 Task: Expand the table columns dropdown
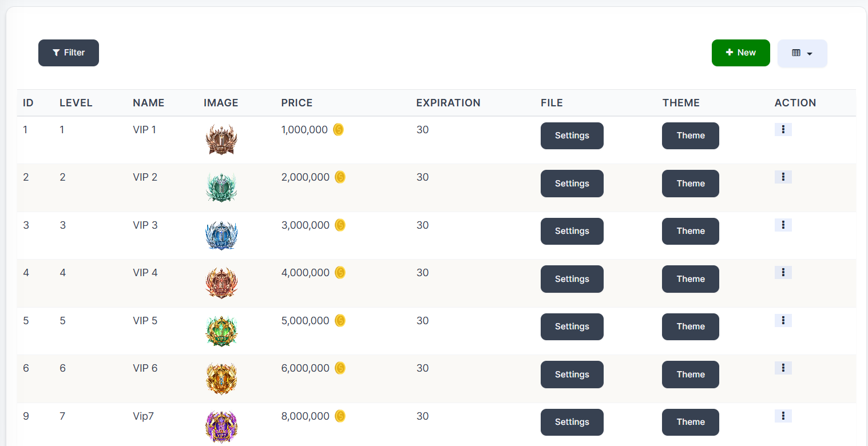(802, 53)
